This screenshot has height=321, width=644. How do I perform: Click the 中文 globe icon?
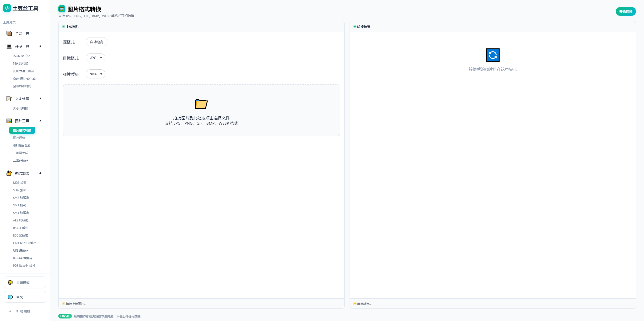pos(10,297)
